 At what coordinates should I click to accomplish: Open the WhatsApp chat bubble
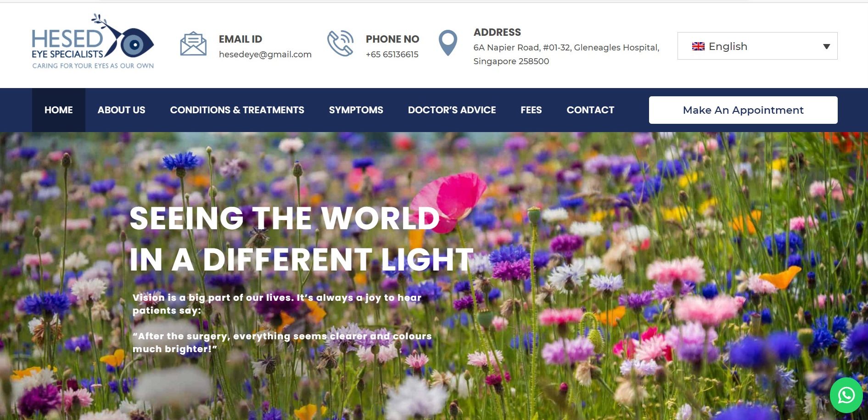point(846,395)
